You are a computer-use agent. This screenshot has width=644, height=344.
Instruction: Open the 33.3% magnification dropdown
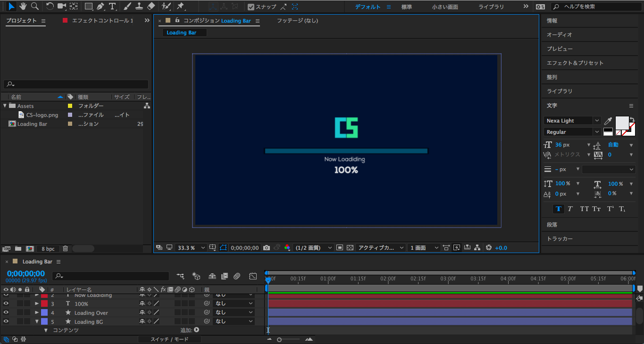tap(191, 248)
